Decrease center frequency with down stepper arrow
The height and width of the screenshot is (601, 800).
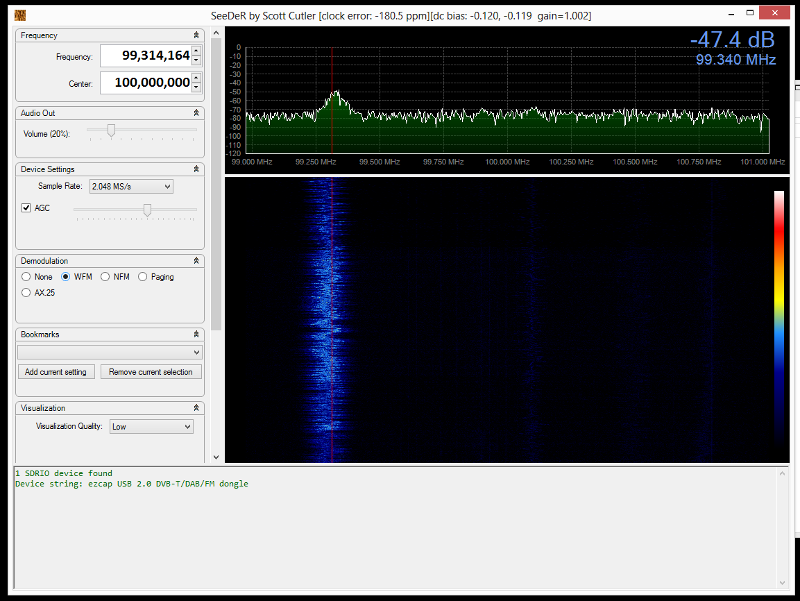click(196, 88)
